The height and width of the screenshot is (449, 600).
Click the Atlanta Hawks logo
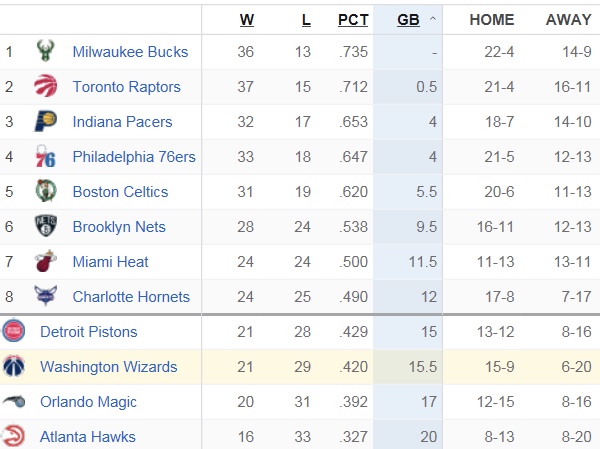[14, 437]
